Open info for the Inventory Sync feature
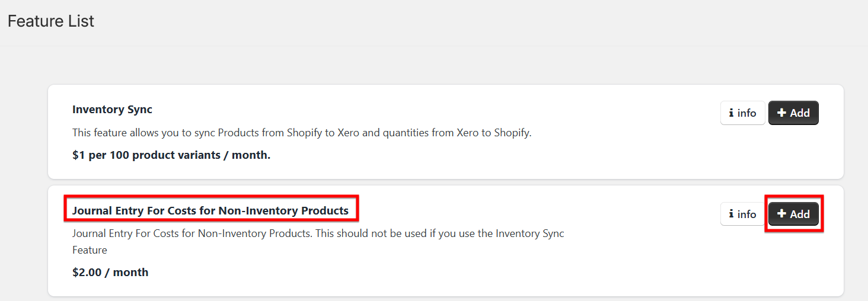 (x=743, y=113)
